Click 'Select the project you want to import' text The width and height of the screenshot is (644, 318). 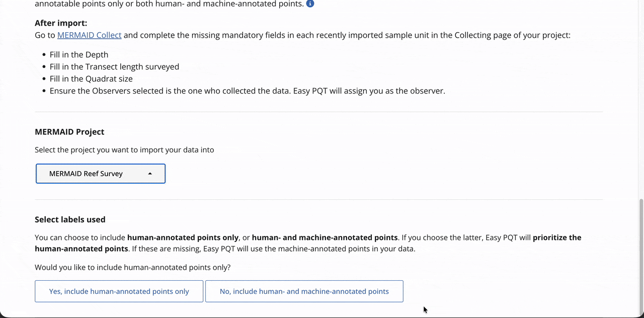point(124,150)
